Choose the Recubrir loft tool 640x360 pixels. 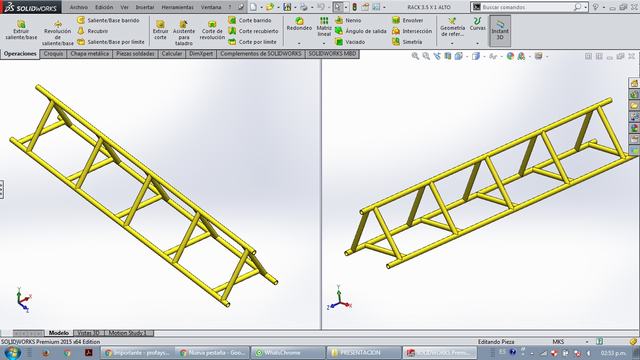[x=93, y=31]
